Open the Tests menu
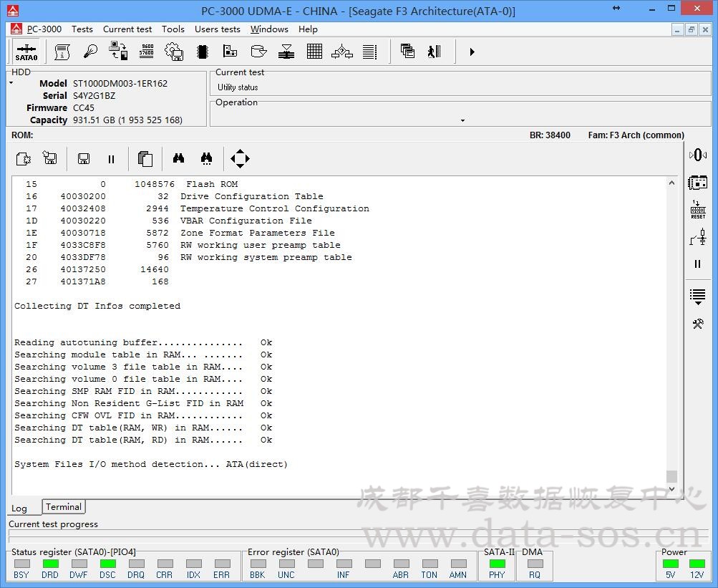718x588 pixels. (82, 29)
